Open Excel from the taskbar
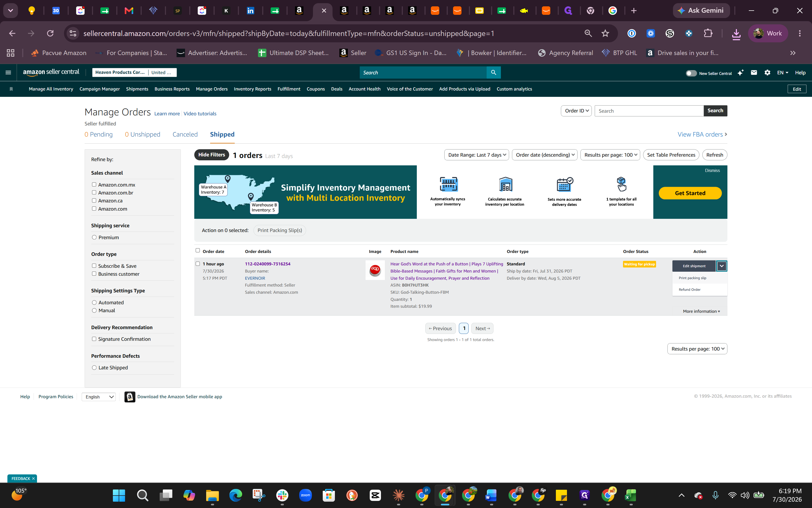 point(631,495)
